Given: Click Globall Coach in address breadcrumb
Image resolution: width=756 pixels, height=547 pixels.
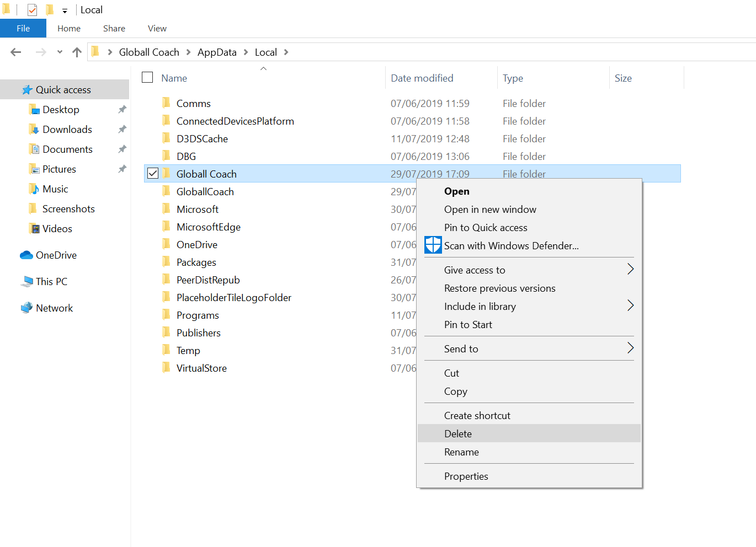Looking at the screenshot, I should (149, 52).
